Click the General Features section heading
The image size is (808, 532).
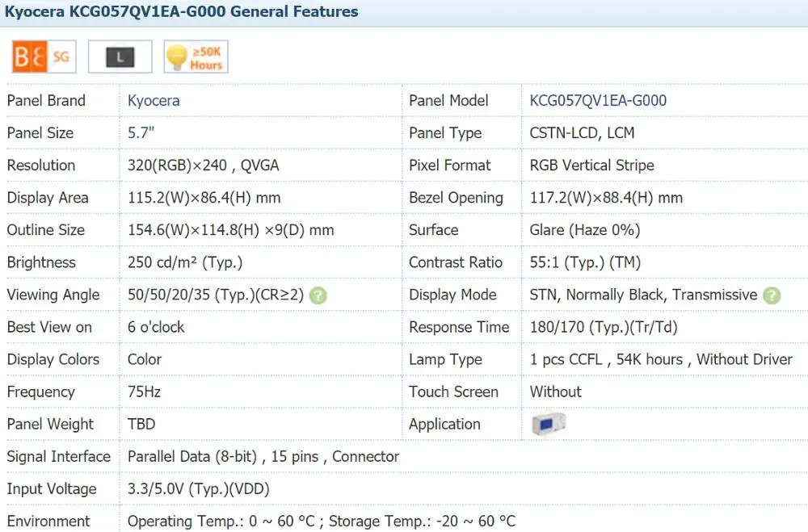coord(182,12)
